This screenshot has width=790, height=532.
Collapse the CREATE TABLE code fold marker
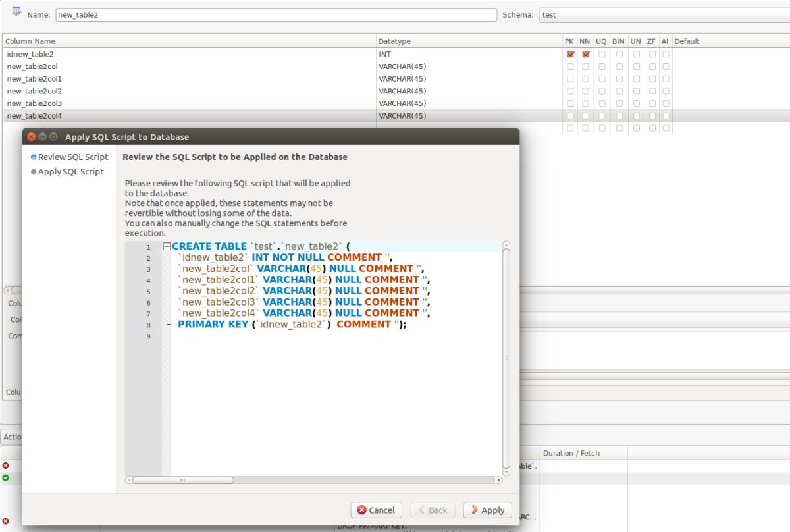tap(167, 247)
